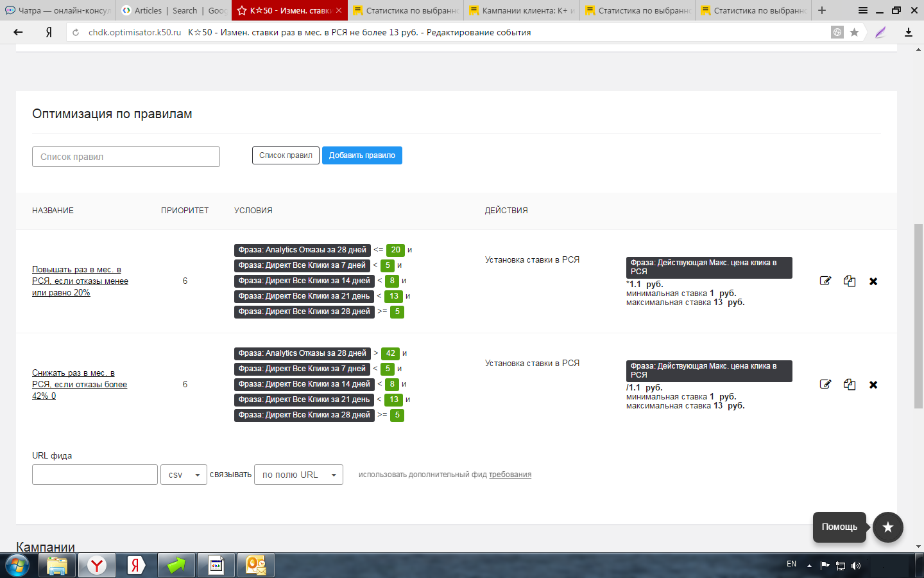
Task: Click the volume icon in system tray
Action: pyautogui.click(x=856, y=566)
